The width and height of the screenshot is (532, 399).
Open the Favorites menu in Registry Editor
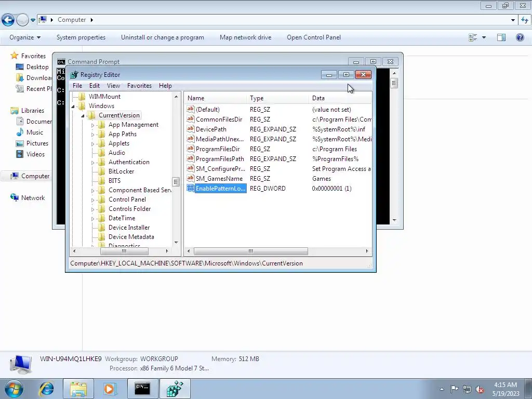pos(139,86)
